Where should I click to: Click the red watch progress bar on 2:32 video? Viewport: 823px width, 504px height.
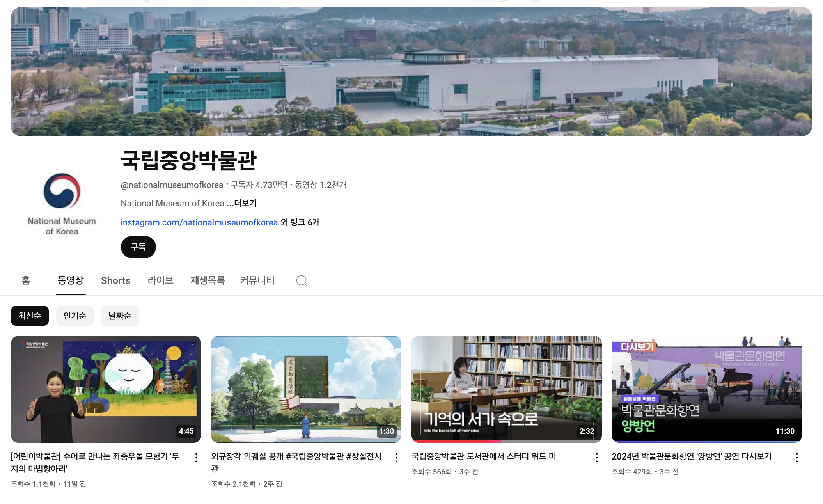[456, 442]
